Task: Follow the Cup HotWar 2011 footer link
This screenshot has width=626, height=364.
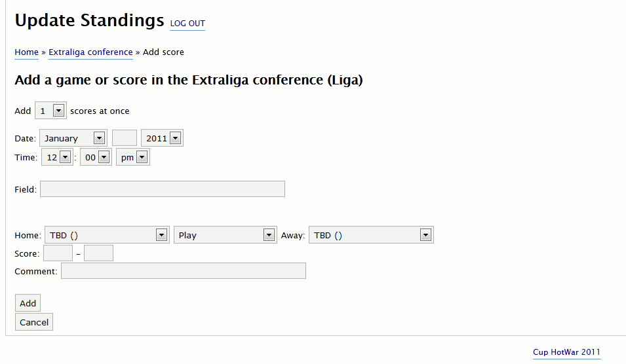Action: coord(566,352)
